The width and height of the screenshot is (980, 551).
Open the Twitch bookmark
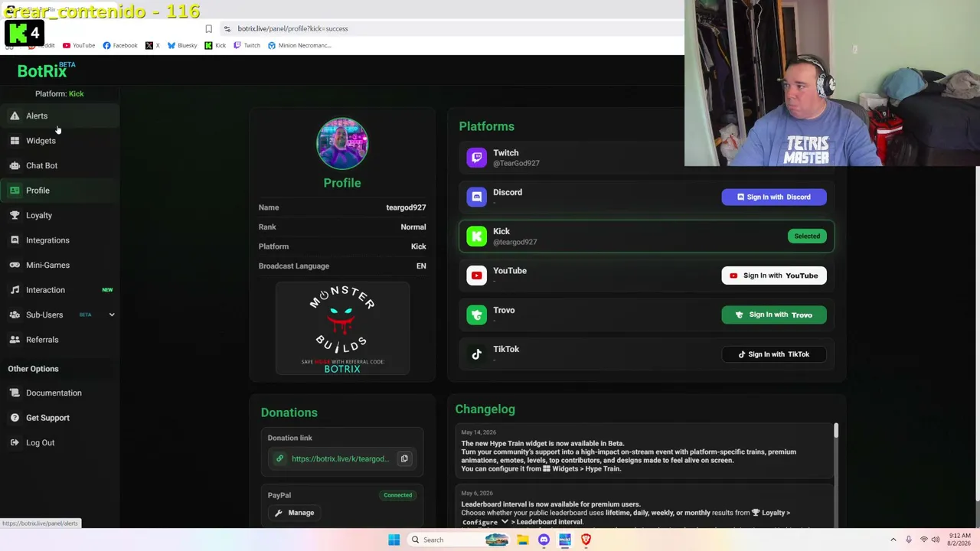[x=247, y=45]
